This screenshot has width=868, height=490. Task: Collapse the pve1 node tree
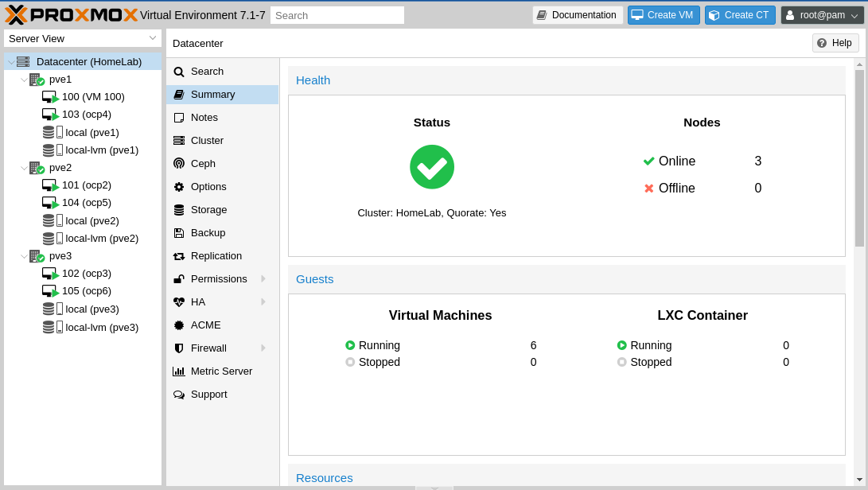(23, 79)
